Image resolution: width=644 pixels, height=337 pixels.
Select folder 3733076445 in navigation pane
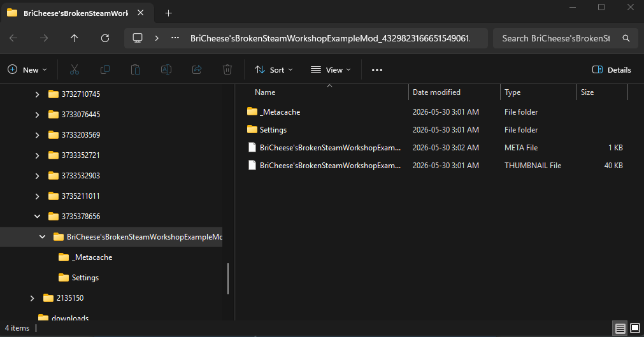click(81, 114)
